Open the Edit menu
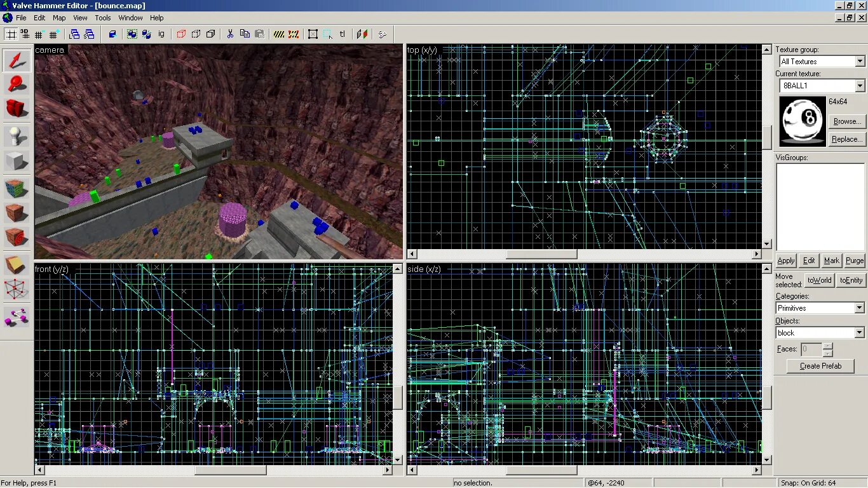 [x=39, y=18]
